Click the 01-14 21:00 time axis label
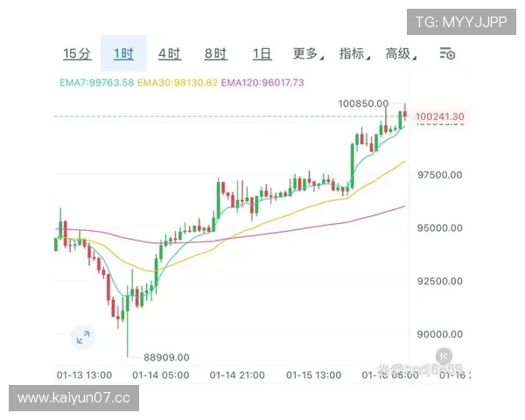The width and height of the screenshot is (525, 420). (237, 375)
